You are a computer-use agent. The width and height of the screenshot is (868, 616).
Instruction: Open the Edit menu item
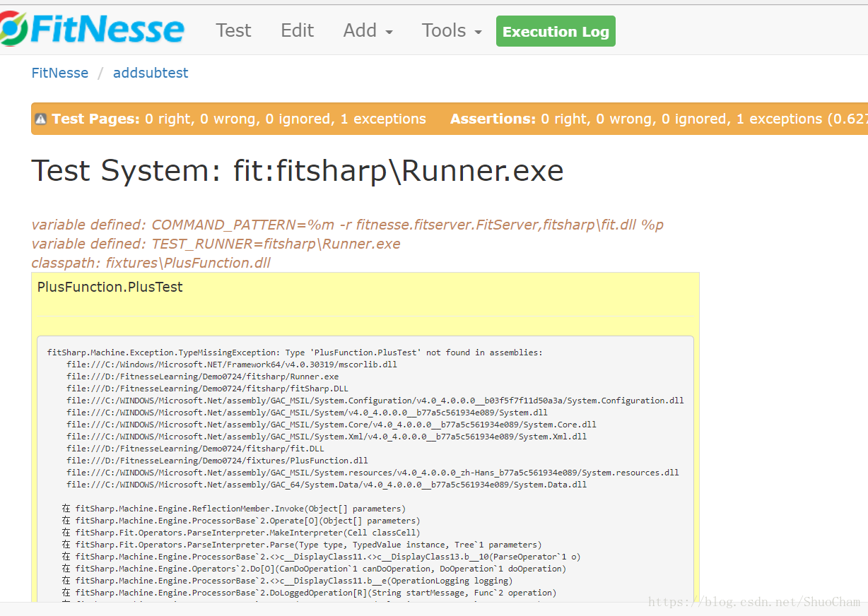[298, 30]
